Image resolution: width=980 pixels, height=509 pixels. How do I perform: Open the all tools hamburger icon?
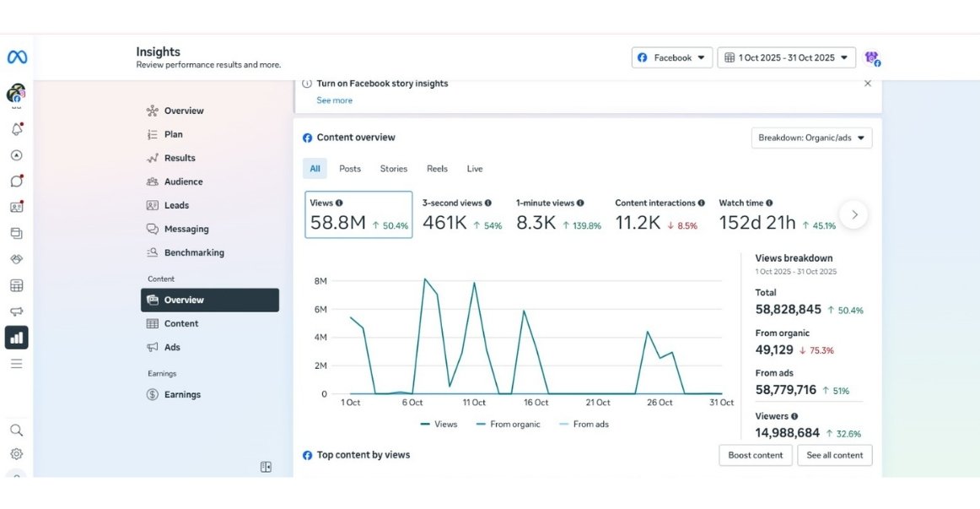pos(16,364)
